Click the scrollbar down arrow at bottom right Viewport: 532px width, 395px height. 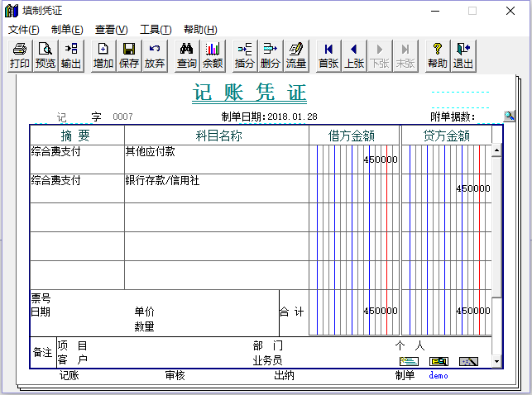[x=496, y=362]
